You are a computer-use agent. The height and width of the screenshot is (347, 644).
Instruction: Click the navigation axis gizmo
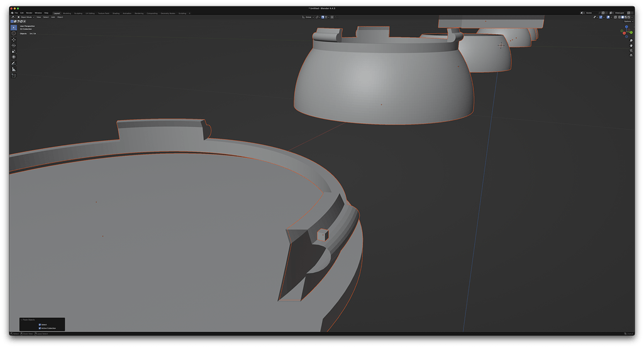(x=626, y=31)
